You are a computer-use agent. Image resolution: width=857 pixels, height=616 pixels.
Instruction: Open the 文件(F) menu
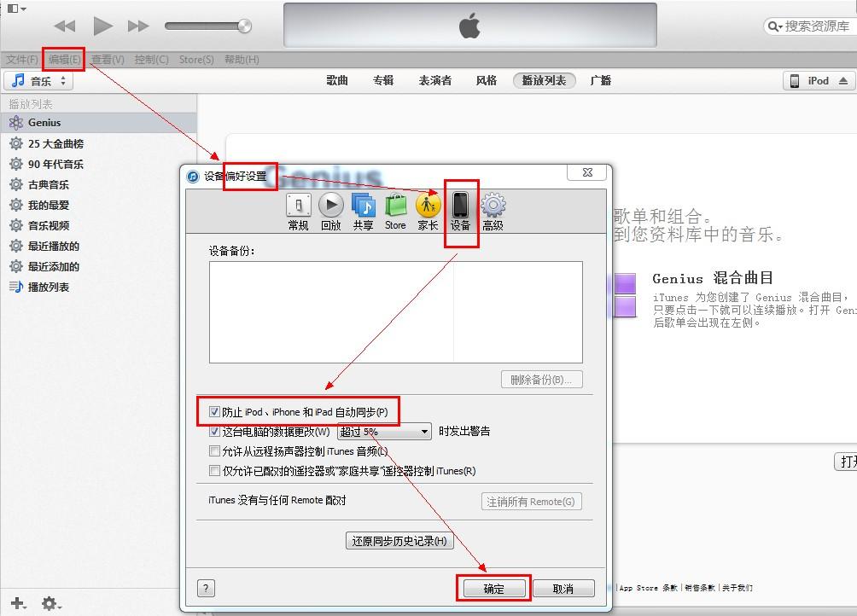click(x=22, y=60)
